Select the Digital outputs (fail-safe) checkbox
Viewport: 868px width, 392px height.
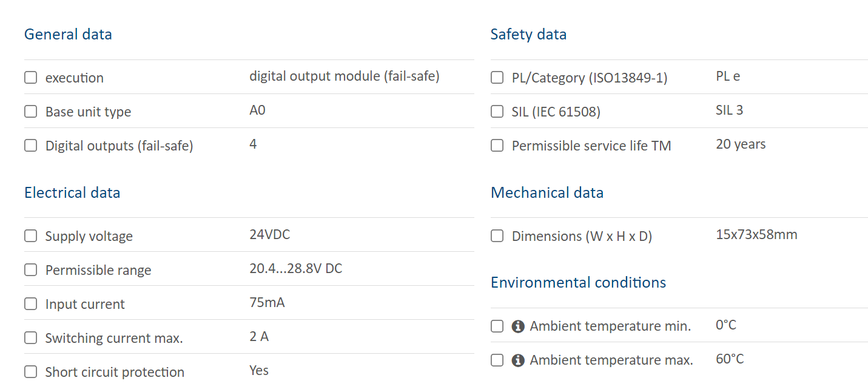[x=31, y=146]
